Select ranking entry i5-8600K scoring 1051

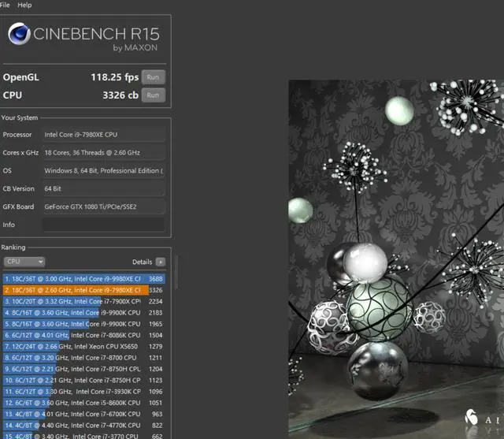click(x=84, y=403)
